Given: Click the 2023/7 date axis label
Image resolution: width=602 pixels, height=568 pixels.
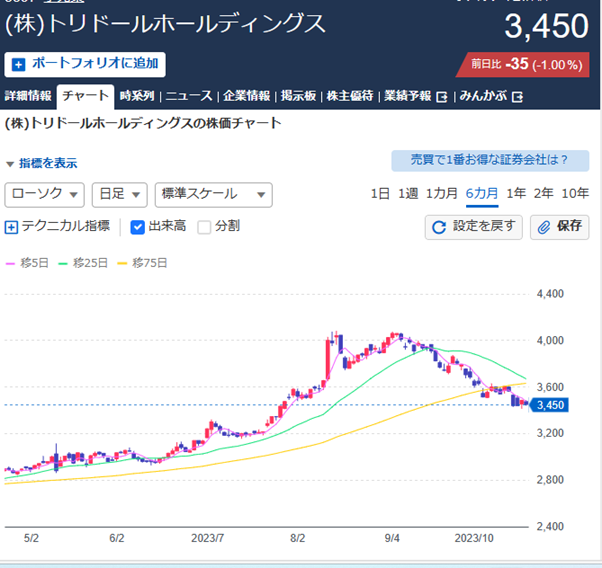Looking at the screenshot, I should [207, 538].
